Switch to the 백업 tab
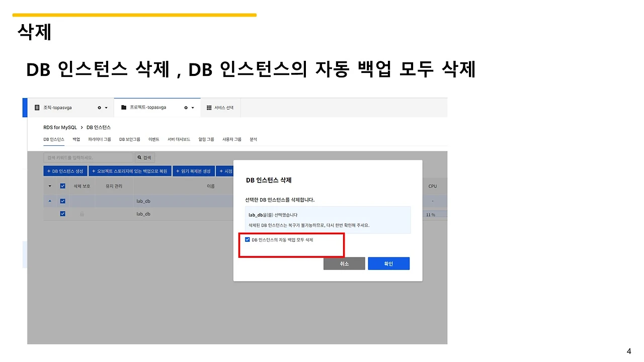 click(x=75, y=139)
